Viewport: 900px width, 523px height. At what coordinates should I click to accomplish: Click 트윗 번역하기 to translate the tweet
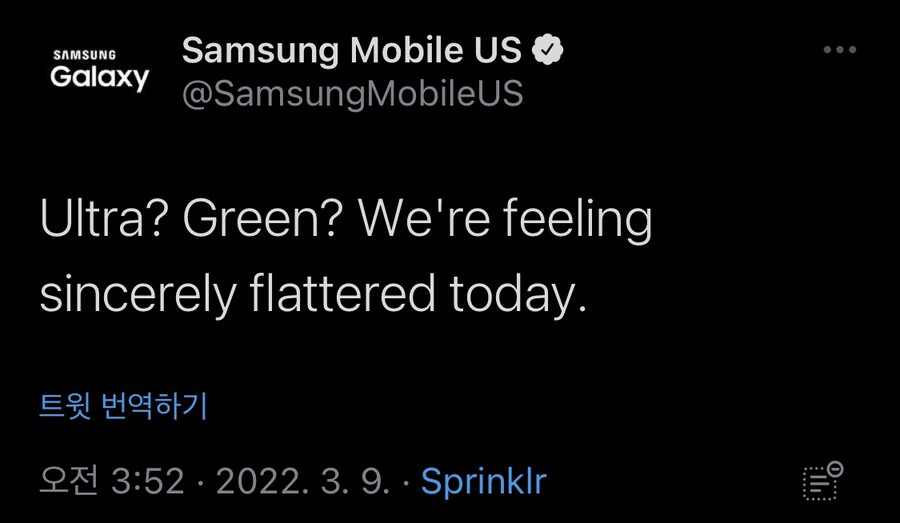pos(123,406)
